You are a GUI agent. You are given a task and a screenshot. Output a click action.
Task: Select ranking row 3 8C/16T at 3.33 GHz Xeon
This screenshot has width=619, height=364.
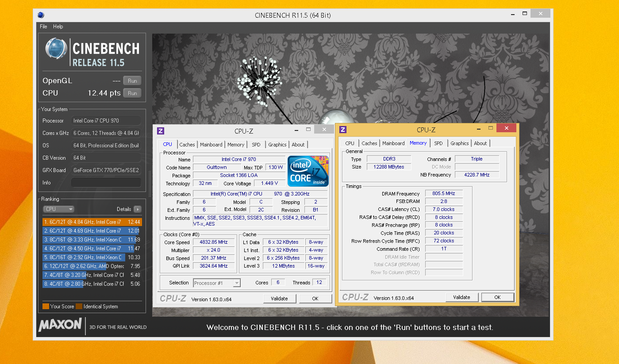(92, 240)
